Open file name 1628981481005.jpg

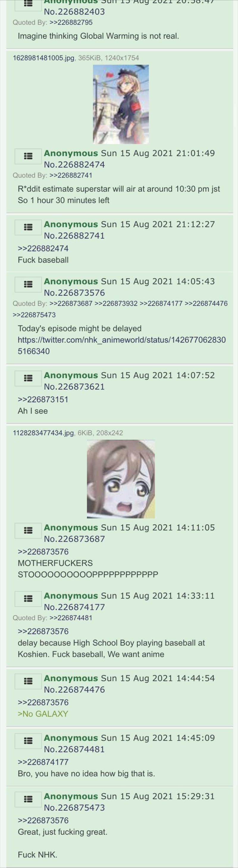click(43, 58)
